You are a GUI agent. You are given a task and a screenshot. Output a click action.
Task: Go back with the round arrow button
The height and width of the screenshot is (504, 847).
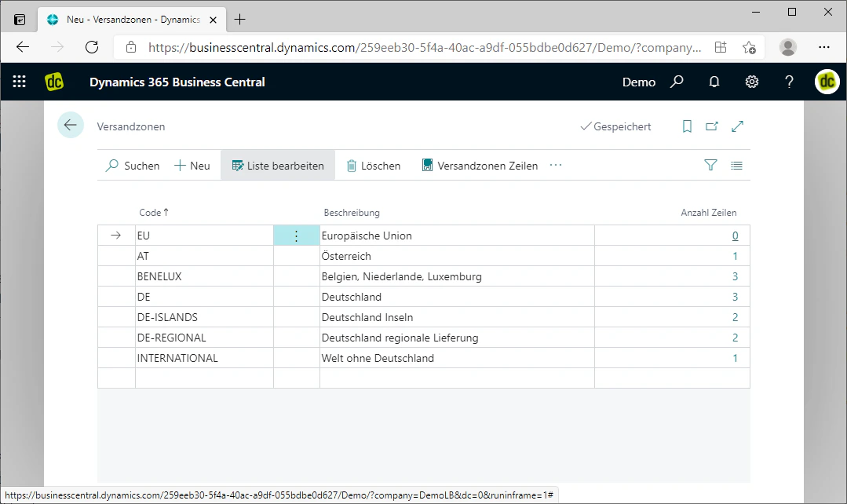[70, 126]
